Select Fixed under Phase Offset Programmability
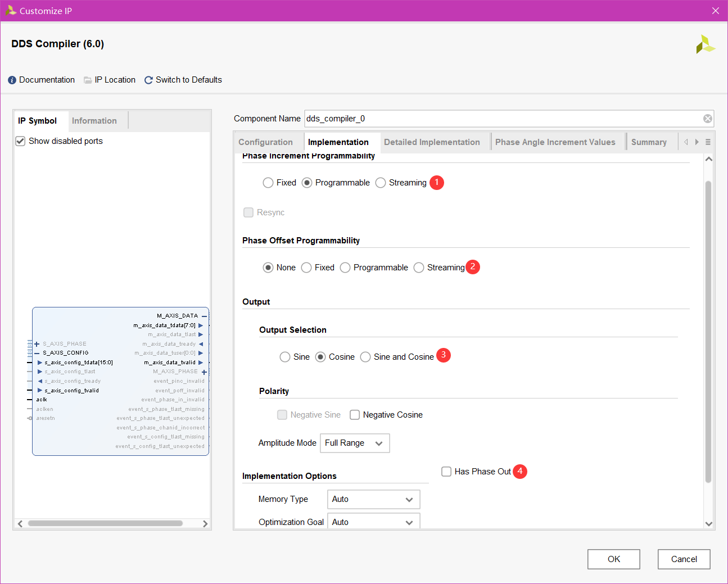Image resolution: width=728 pixels, height=584 pixels. point(306,268)
